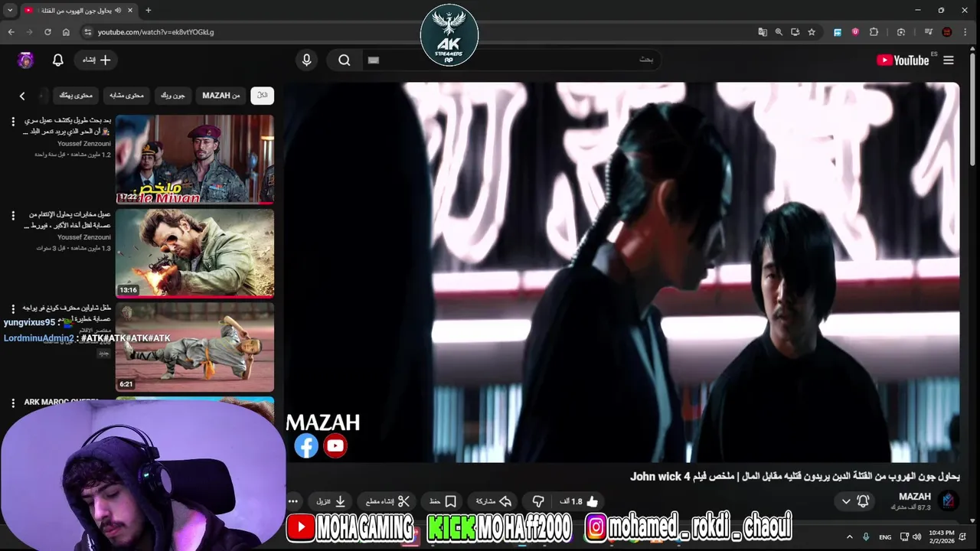Viewport: 980px width, 551px height.
Task: Save the video with the حفظ button
Action: [443, 501]
